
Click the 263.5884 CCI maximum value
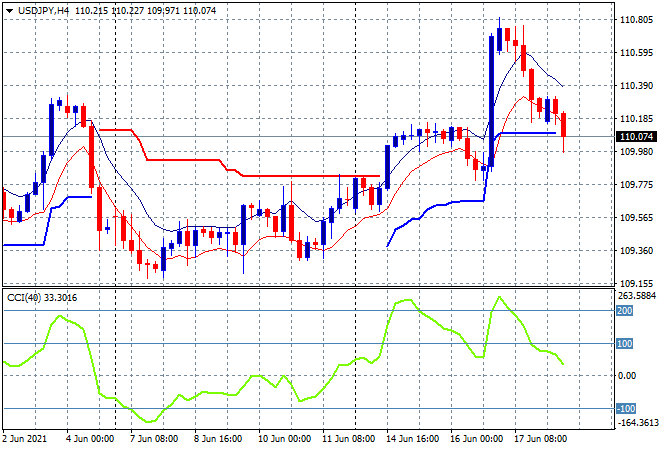(637, 296)
